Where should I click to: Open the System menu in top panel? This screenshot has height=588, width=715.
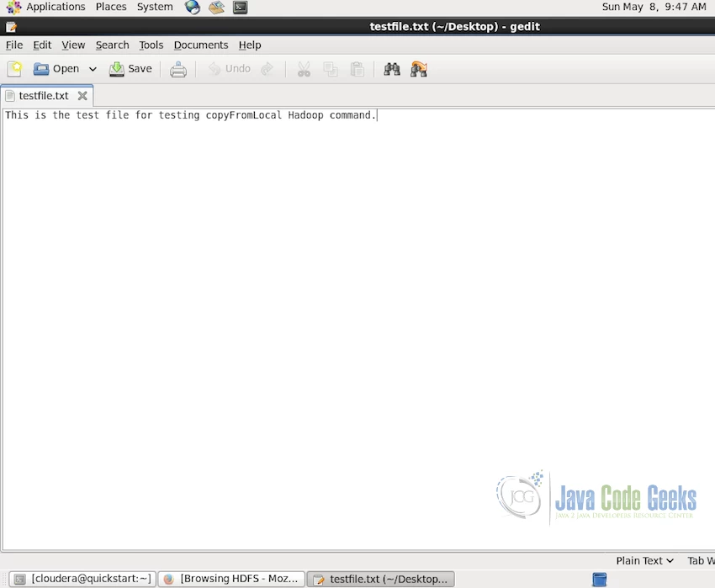point(155,8)
